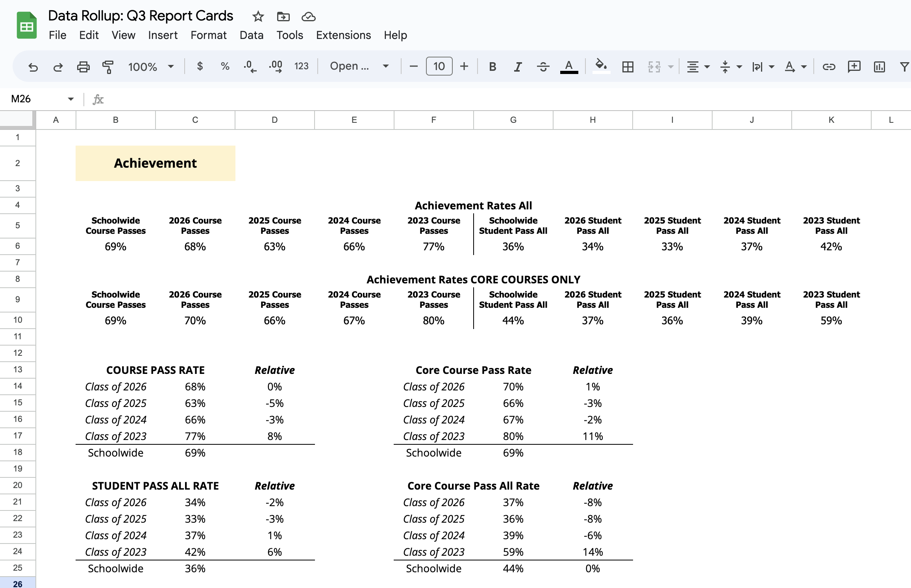Click format as percent button
The image size is (911, 588).
coord(225,66)
